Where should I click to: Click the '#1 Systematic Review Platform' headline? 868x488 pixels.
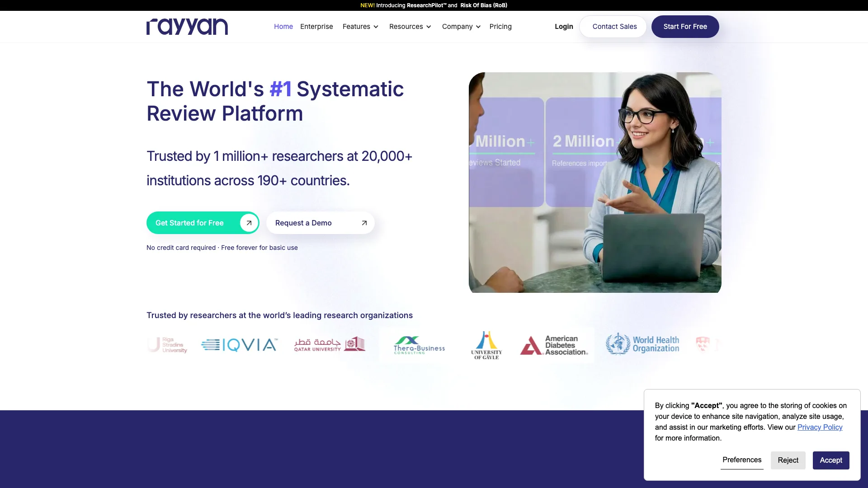tap(275, 101)
